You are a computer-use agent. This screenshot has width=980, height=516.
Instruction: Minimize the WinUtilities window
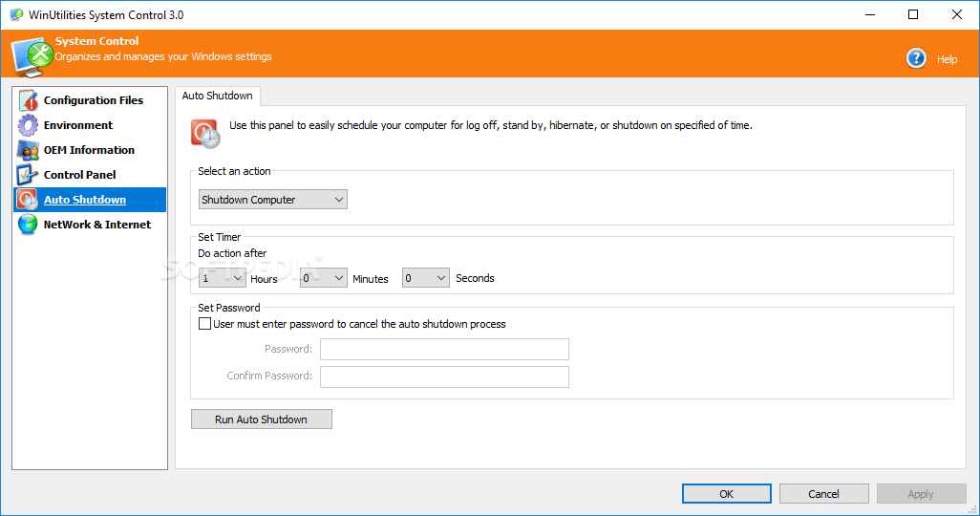(870, 14)
